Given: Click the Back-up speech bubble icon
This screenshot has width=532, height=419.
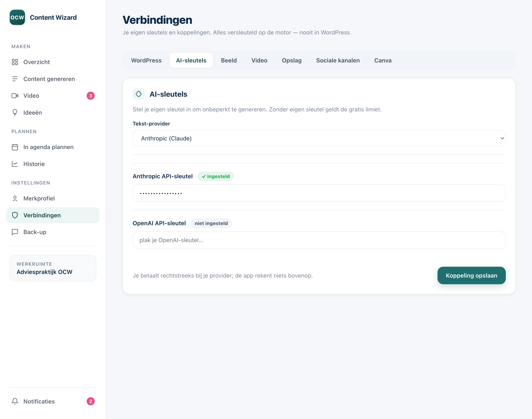Looking at the screenshot, I should click(15, 232).
